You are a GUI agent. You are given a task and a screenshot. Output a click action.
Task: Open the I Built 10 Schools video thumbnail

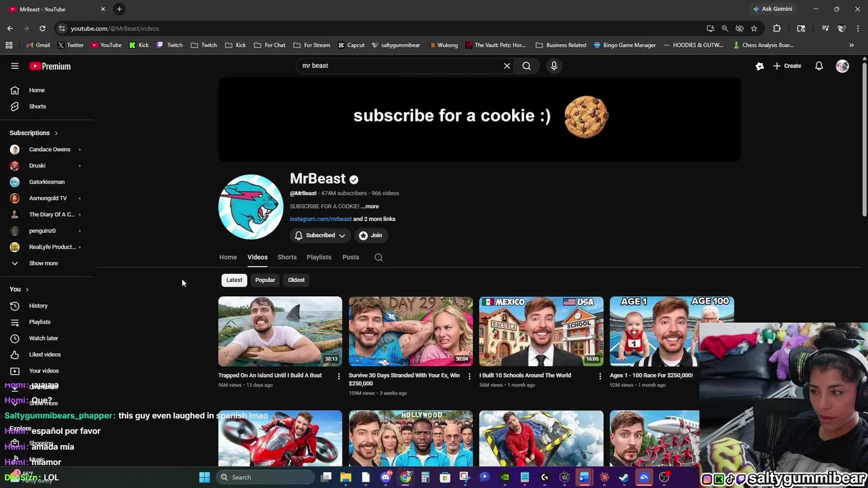tap(541, 331)
